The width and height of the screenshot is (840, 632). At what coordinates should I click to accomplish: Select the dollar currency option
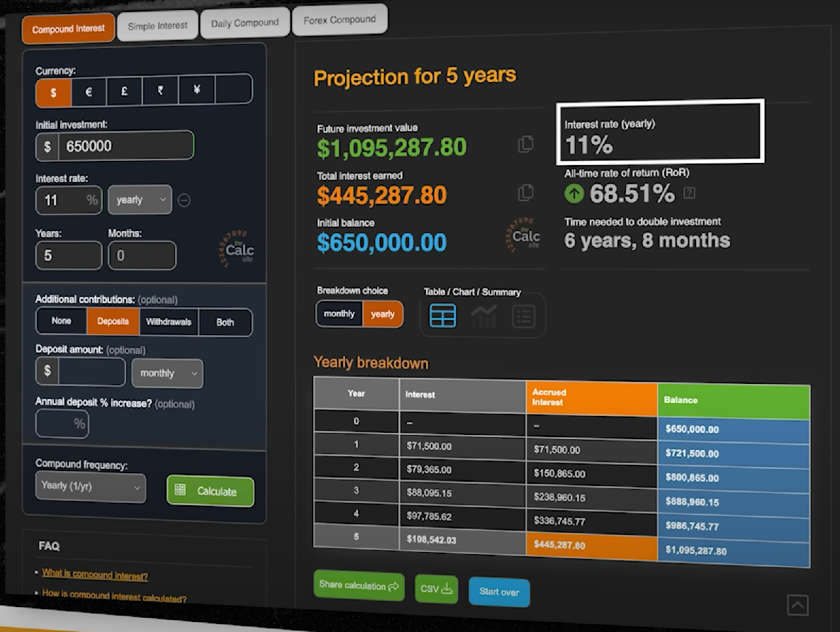53,92
